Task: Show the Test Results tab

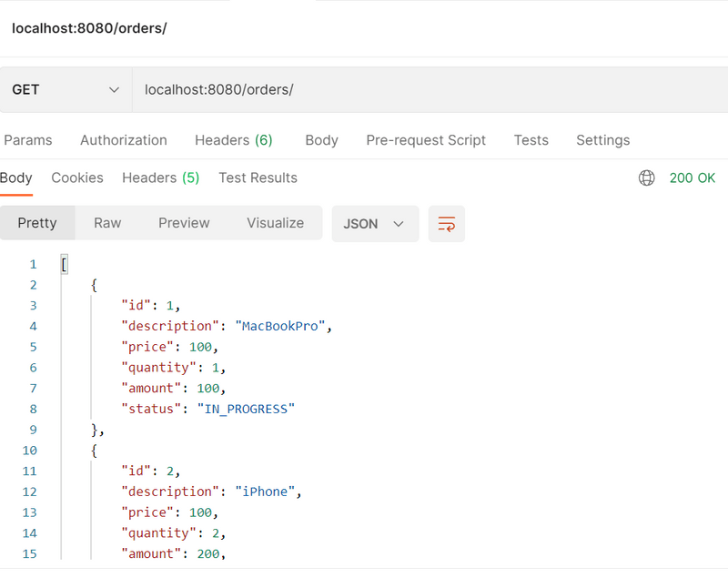Action: pyautogui.click(x=258, y=178)
